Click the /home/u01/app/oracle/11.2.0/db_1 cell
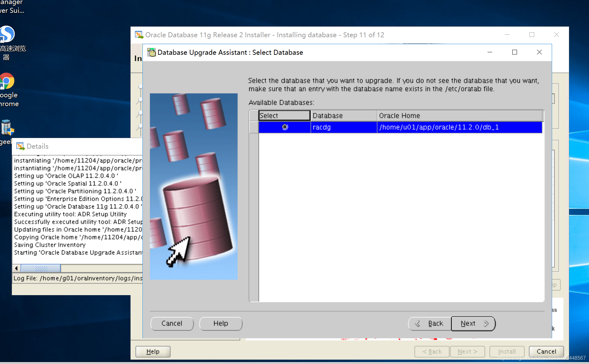589x364 pixels. pos(460,127)
